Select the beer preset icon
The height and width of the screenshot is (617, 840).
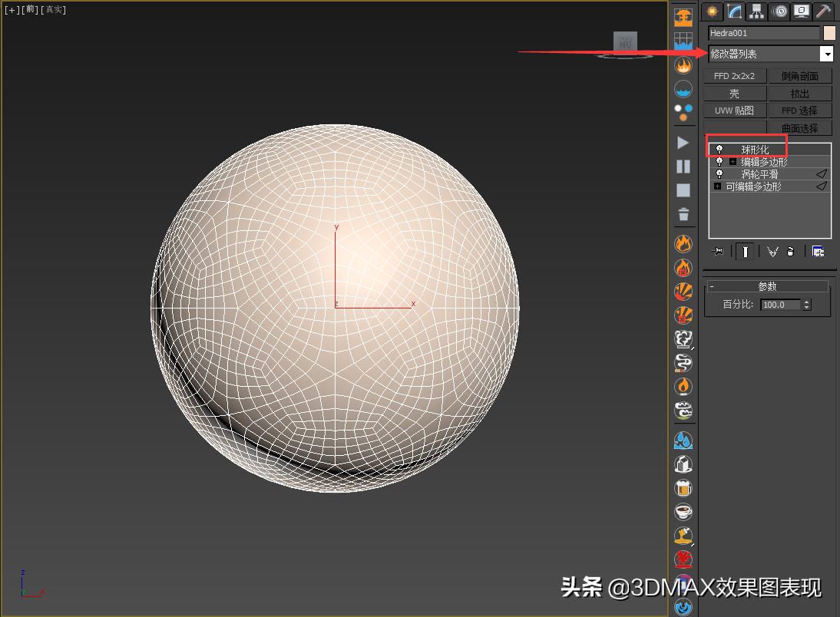pyautogui.click(x=683, y=487)
